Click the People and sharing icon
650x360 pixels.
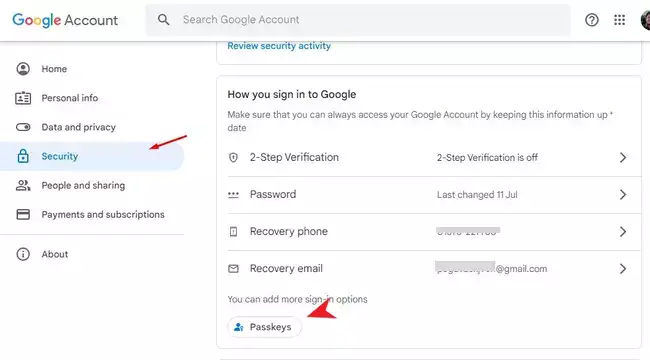click(23, 185)
